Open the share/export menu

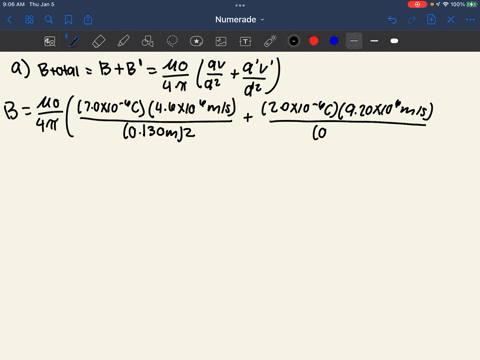click(x=88, y=20)
